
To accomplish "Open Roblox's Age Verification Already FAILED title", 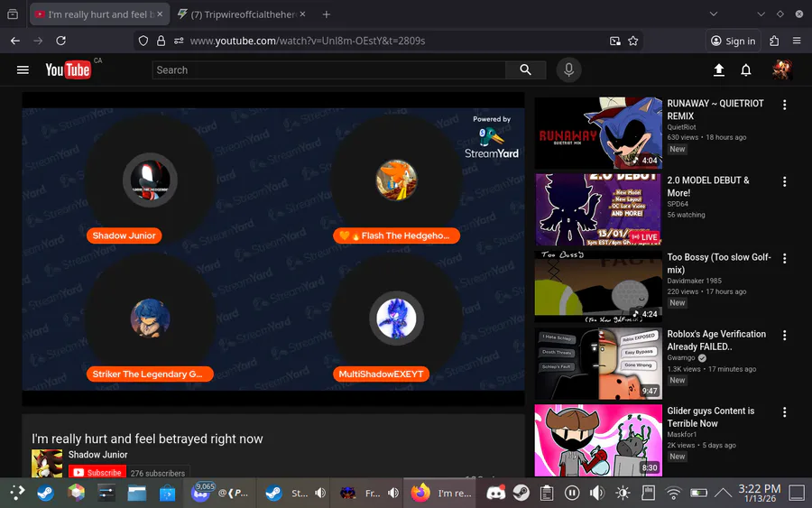I will 716,341.
